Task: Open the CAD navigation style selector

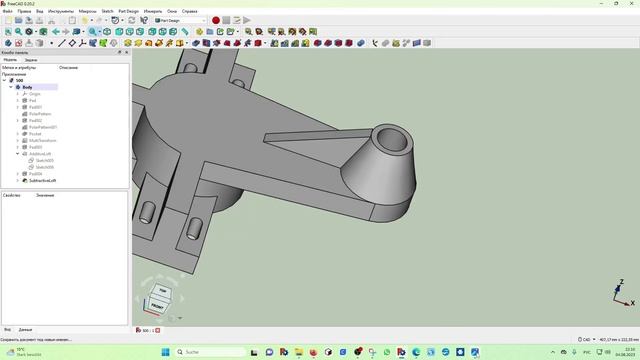Action: tap(586, 339)
